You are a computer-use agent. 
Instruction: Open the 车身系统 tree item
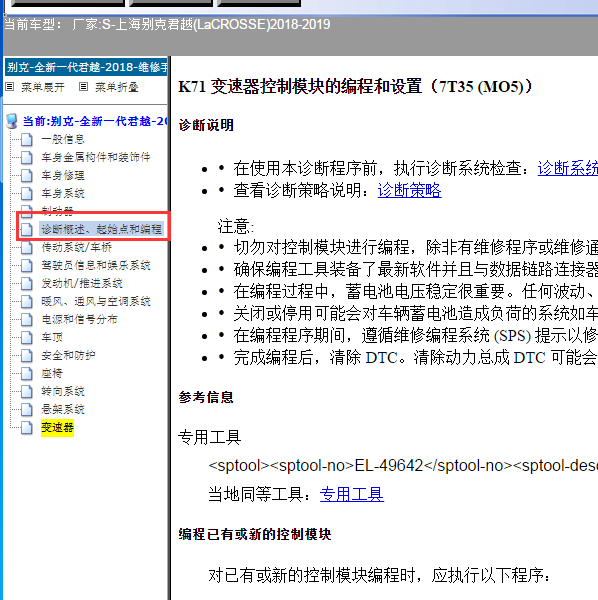coord(63,193)
